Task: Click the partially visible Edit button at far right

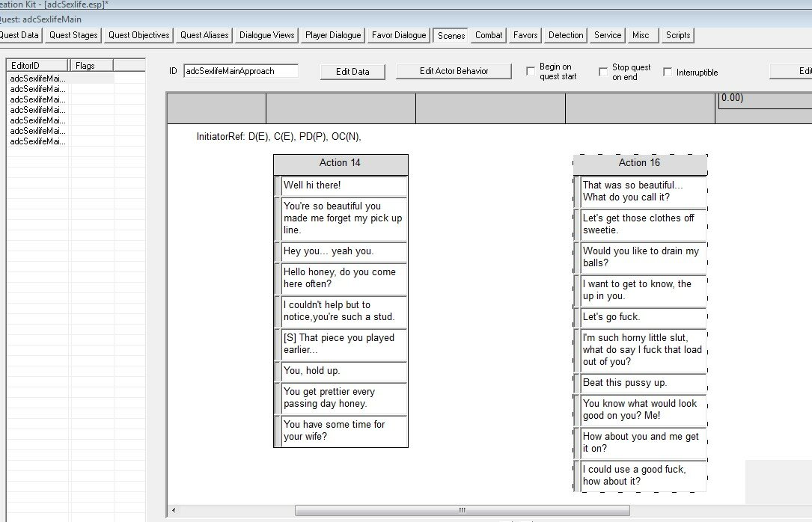Action: coord(791,71)
